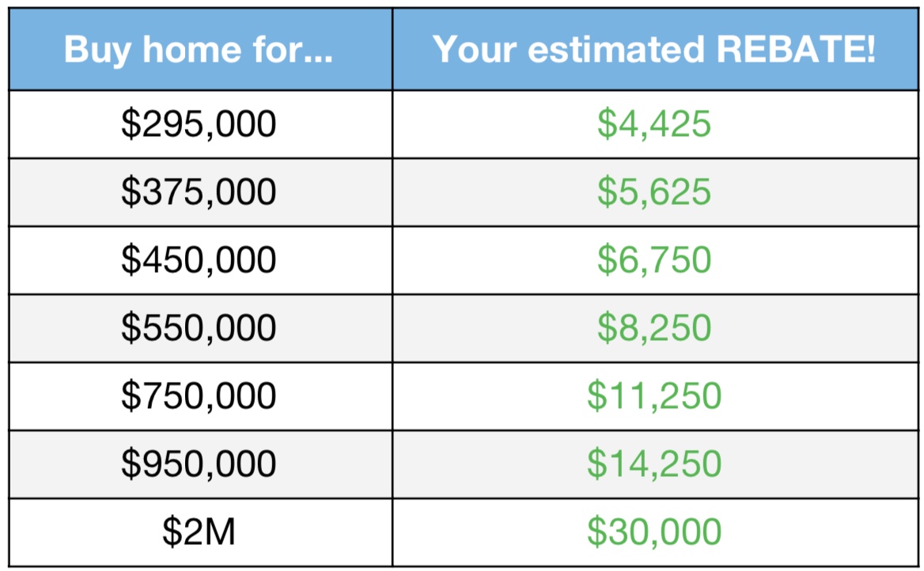924x571 pixels.
Task: Select the $950,000 home price cell
Action: pos(200,464)
